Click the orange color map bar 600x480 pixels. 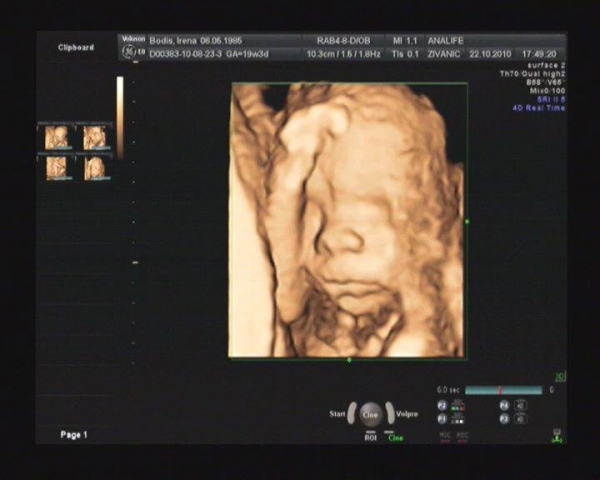(x=120, y=117)
